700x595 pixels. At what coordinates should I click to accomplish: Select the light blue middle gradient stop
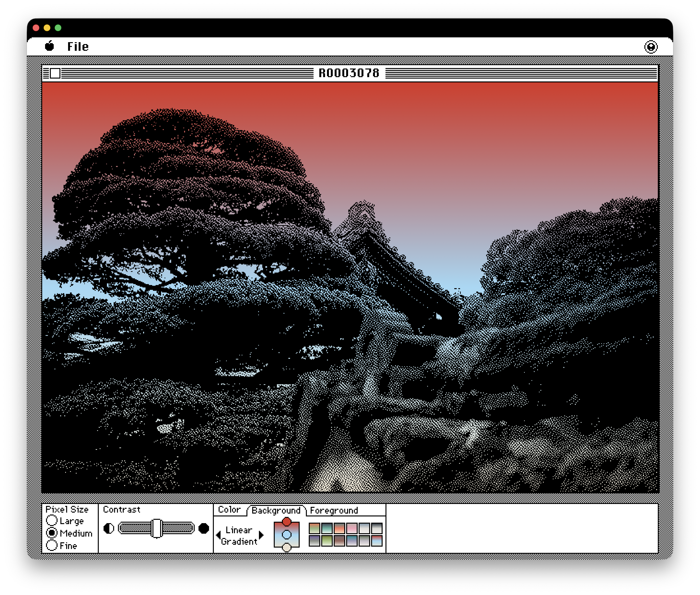click(286, 535)
